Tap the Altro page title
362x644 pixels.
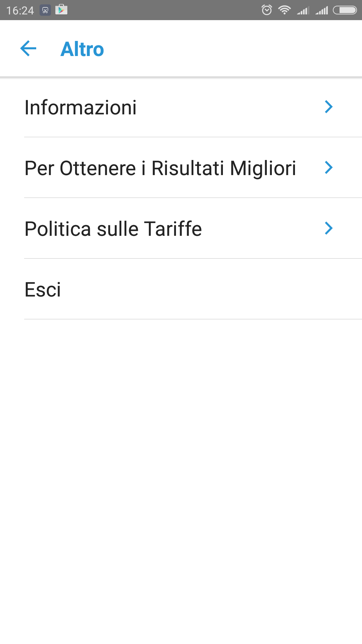(82, 49)
